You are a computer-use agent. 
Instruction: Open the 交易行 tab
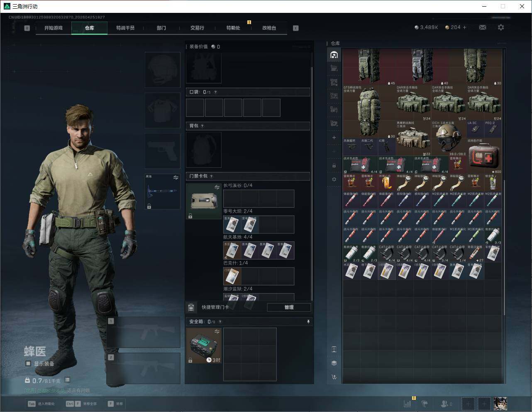[197, 28]
